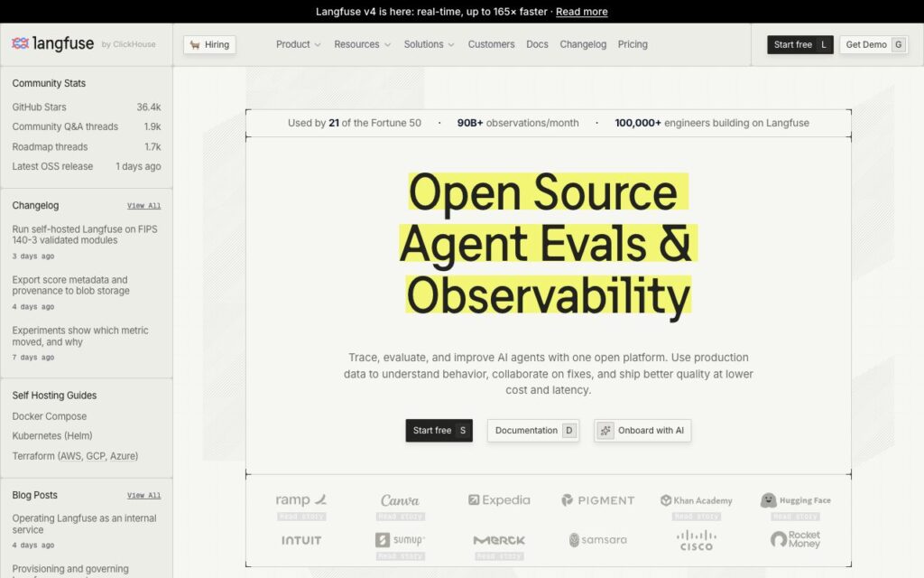The height and width of the screenshot is (578, 924).
Task: Follow the Read more banner link
Action: pyautogui.click(x=582, y=11)
